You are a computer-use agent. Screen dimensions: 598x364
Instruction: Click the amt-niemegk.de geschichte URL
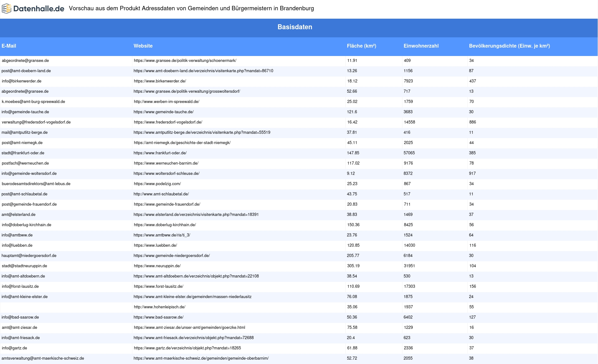click(x=182, y=143)
